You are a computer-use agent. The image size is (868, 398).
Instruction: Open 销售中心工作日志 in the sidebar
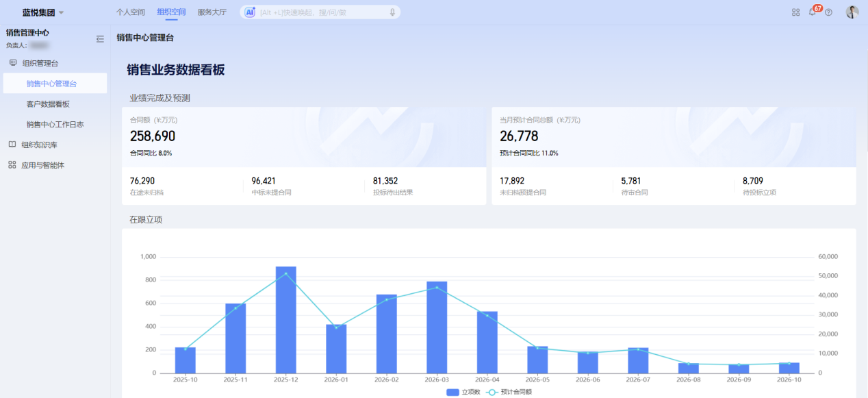pyautogui.click(x=55, y=125)
